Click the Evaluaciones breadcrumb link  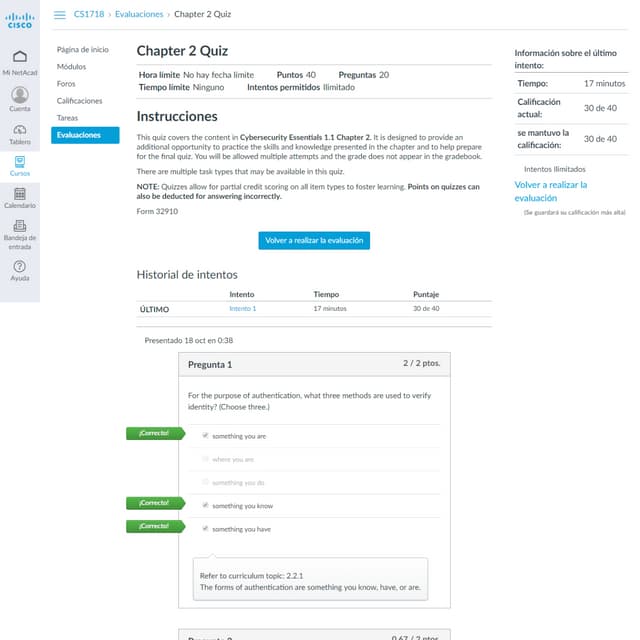(140, 15)
